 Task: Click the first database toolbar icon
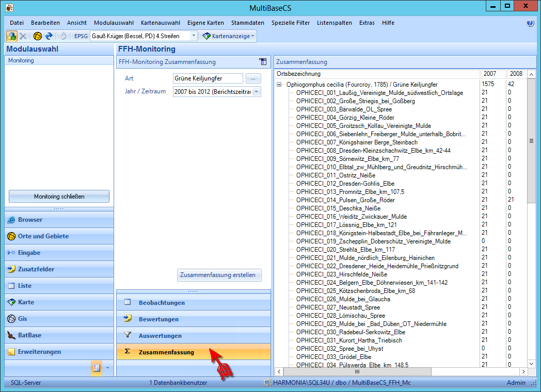11,36
